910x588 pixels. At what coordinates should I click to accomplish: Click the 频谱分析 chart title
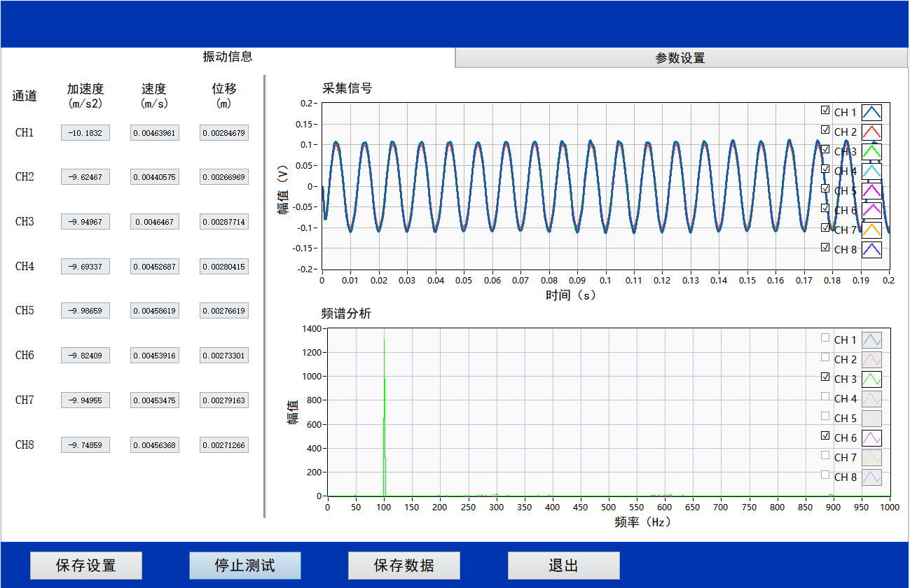point(347,314)
